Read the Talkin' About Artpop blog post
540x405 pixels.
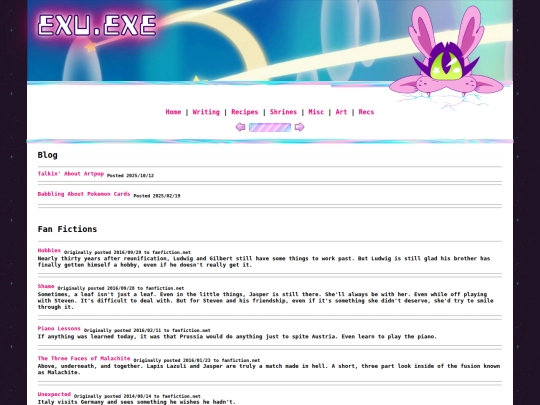tap(71, 174)
